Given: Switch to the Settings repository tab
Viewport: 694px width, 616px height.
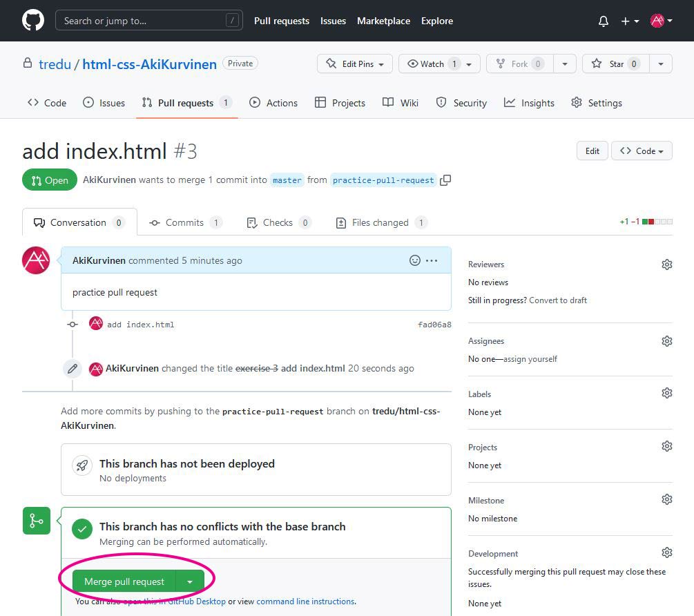Looking at the screenshot, I should (x=596, y=103).
